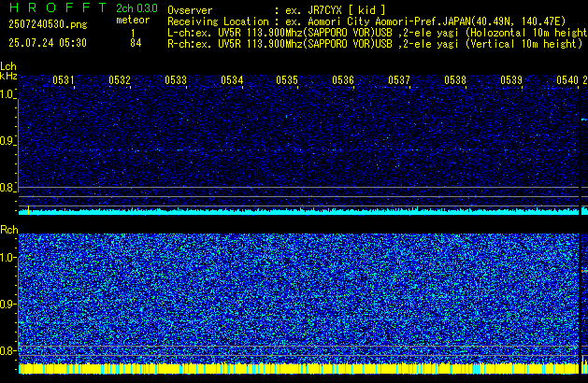Click the Lch 0.9 kHz axis label
Viewport: 588px width, 383px height.
(7, 141)
